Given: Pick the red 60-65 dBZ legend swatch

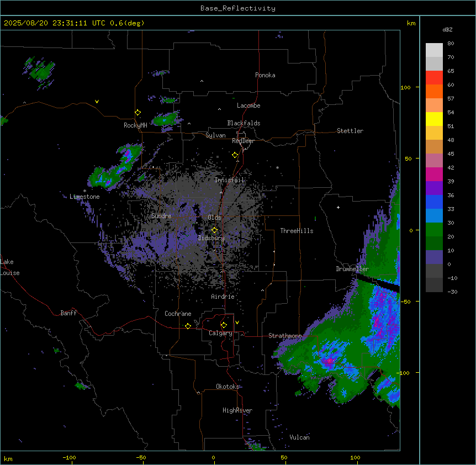Looking at the screenshot, I should tap(434, 78).
